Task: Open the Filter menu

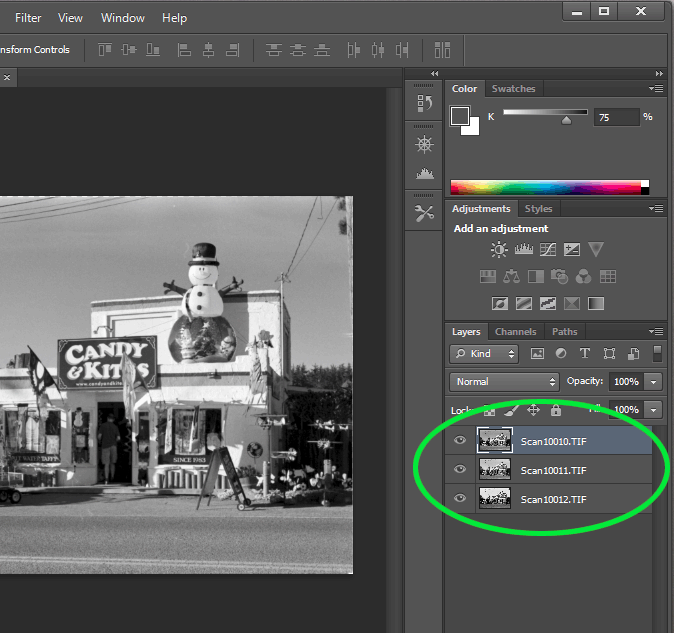Action: click(x=28, y=18)
